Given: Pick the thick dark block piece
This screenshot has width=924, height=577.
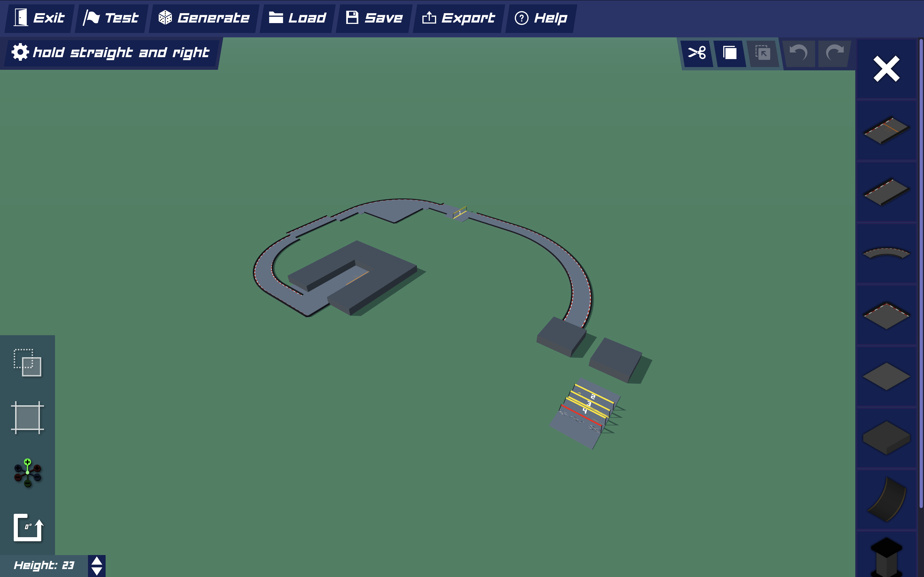Looking at the screenshot, I should coord(886,438).
